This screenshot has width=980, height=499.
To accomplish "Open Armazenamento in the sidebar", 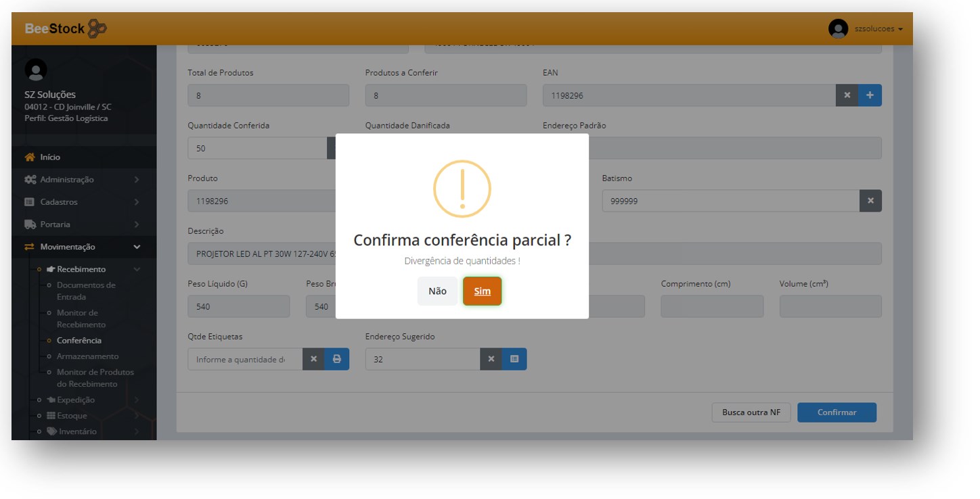I will click(87, 356).
